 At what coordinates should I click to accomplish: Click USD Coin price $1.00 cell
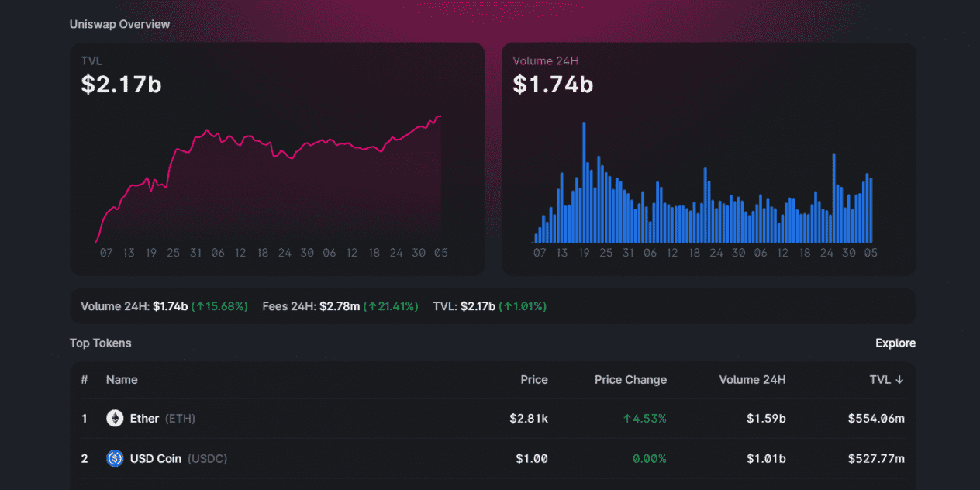pos(532,458)
